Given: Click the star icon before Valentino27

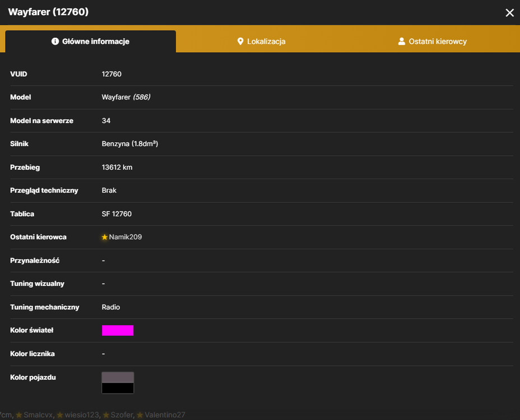Looking at the screenshot, I should click(x=140, y=415).
